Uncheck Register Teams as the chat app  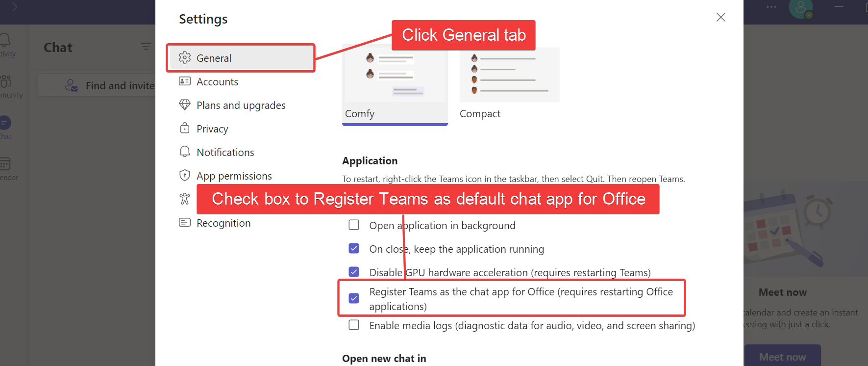pyautogui.click(x=354, y=298)
